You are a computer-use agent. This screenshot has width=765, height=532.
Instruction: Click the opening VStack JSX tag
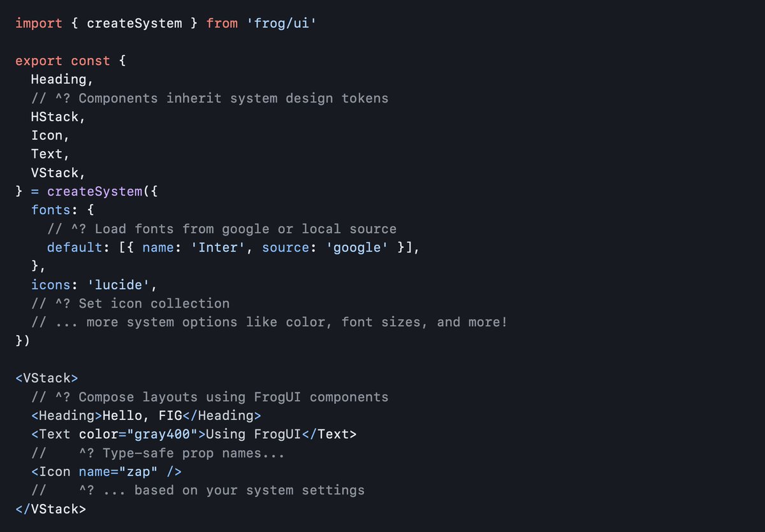point(47,378)
